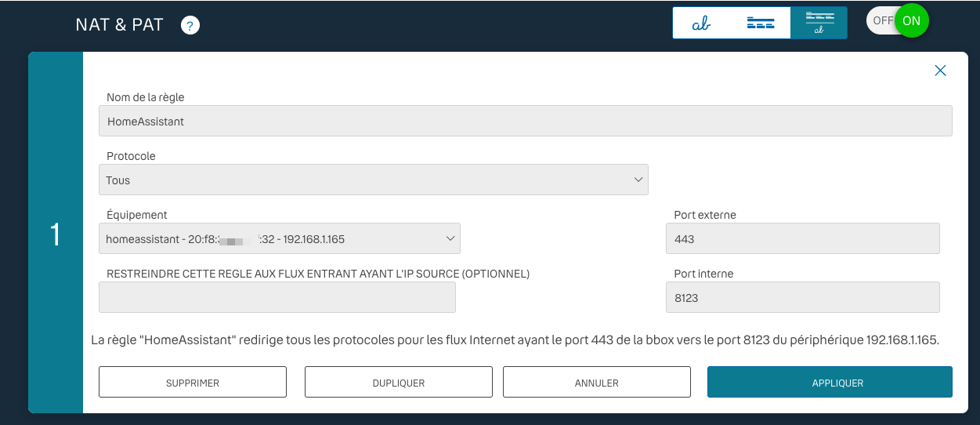Toggle the NAT & PAT ON/OFF switch

click(897, 21)
